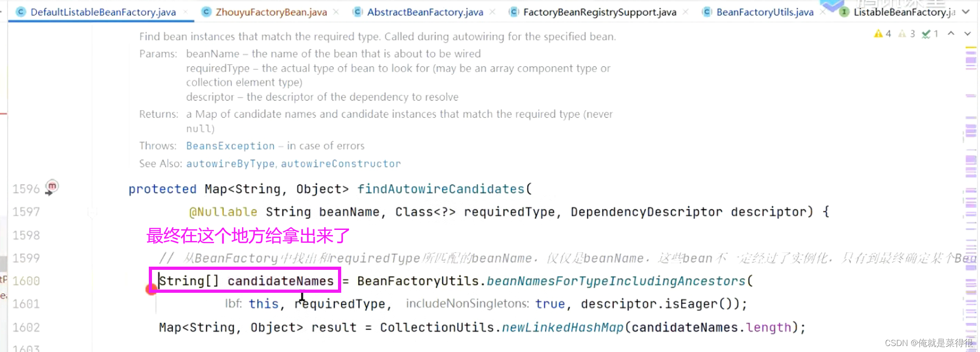Click newLinkedHashMap method call
The image size is (980, 352).
(563, 327)
